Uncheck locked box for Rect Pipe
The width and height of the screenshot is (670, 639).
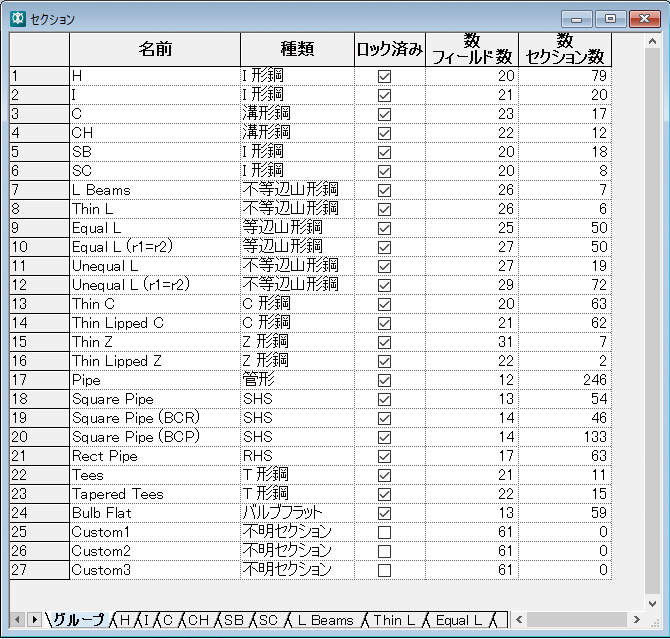coord(384,456)
